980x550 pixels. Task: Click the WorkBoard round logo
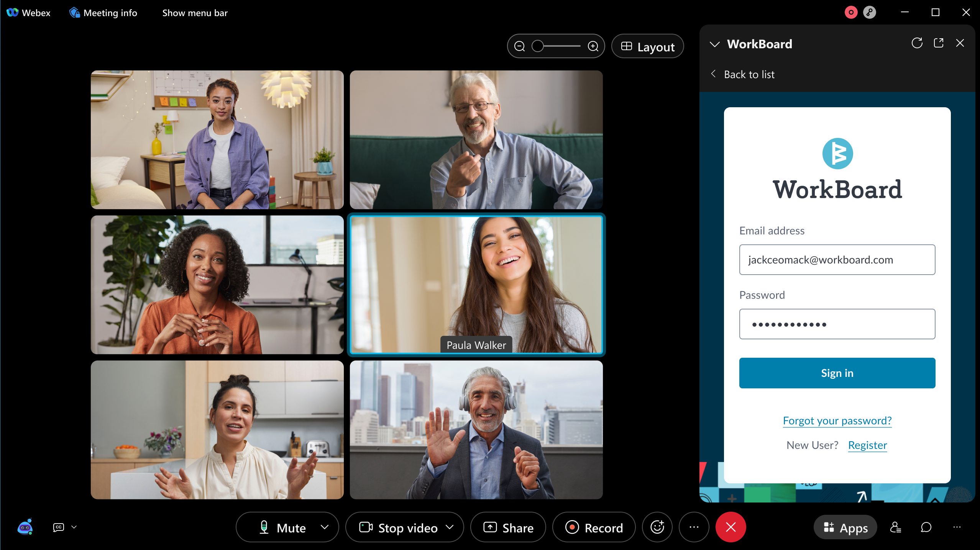coord(837,154)
